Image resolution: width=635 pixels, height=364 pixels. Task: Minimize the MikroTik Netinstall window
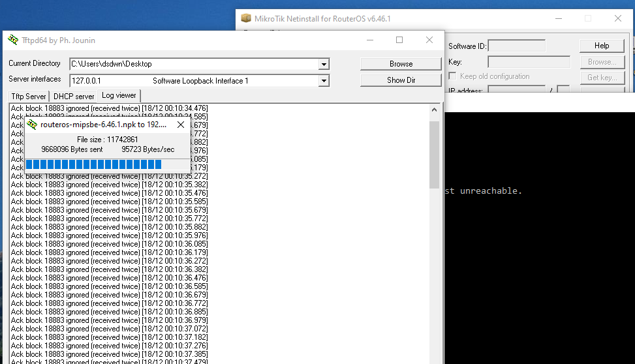coord(559,18)
